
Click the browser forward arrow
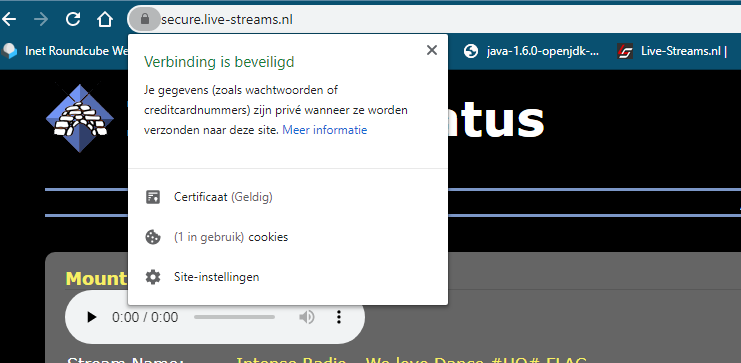click(x=41, y=19)
